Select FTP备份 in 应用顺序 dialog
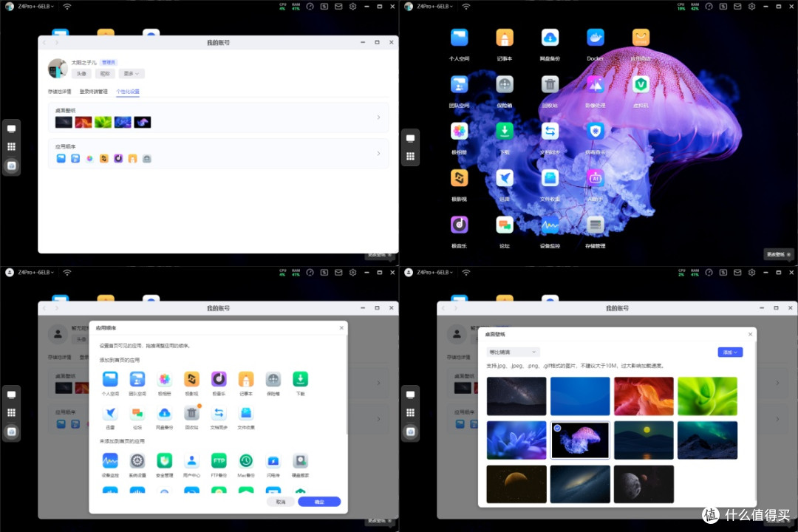Screen dimensions: 798x532 (219, 461)
